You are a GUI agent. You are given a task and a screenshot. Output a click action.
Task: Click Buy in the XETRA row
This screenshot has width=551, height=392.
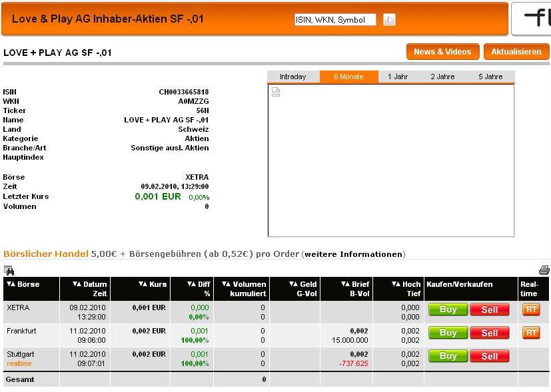pos(448,309)
